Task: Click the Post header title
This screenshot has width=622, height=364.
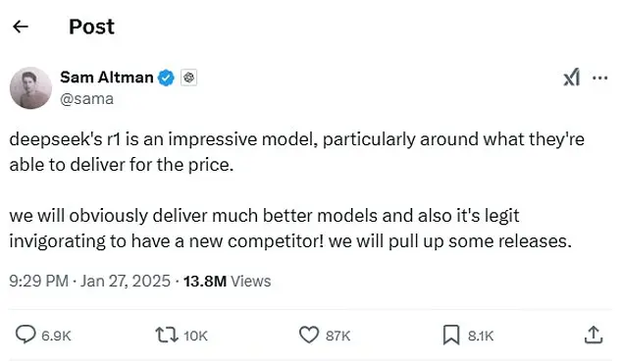Action: pyautogui.click(x=91, y=26)
